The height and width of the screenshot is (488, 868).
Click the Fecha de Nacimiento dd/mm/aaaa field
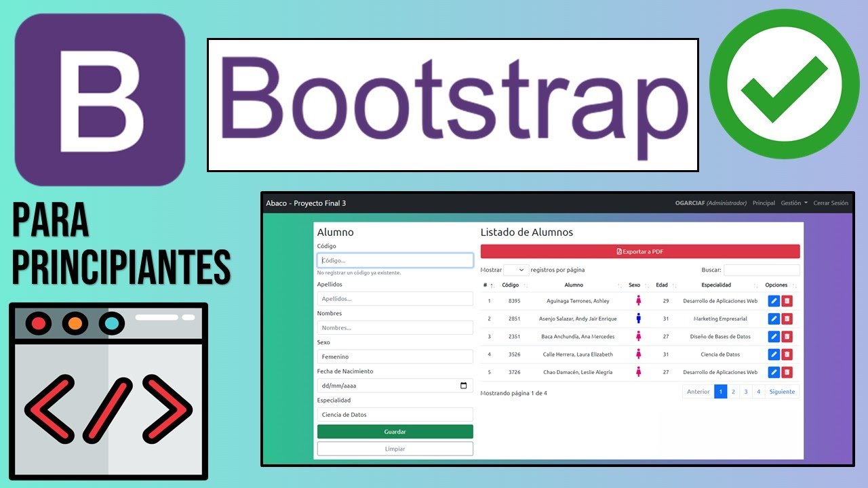(x=395, y=386)
